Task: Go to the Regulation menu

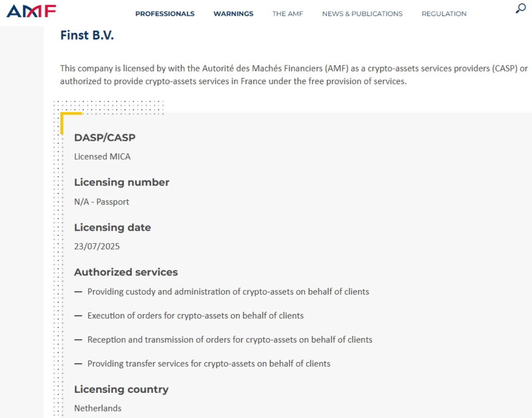Action: [x=444, y=14]
